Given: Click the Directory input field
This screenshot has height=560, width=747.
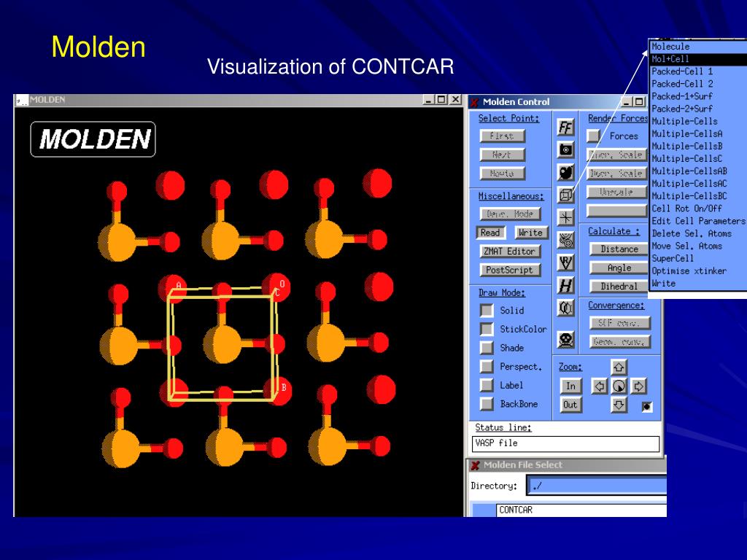Looking at the screenshot, I should click(597, 486).
